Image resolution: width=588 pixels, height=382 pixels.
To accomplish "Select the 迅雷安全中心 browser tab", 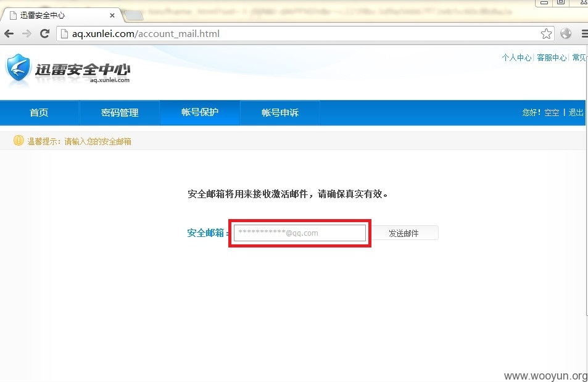I will point(62,15).
